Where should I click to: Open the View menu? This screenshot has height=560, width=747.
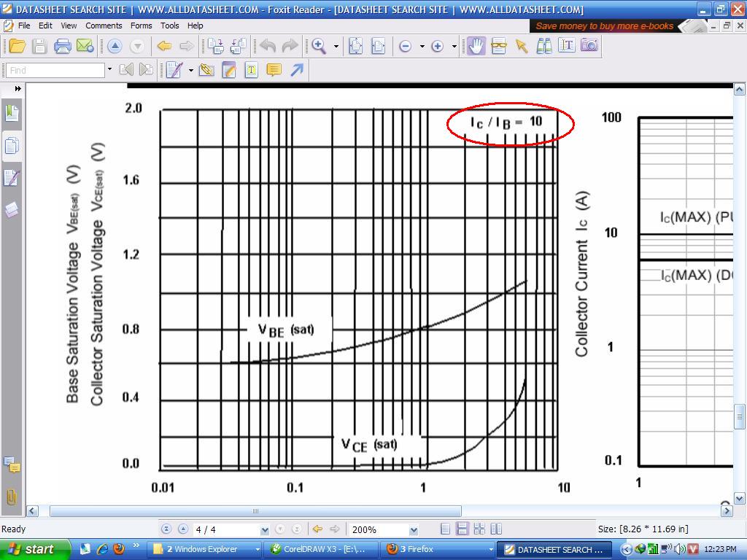coord(69,26)
